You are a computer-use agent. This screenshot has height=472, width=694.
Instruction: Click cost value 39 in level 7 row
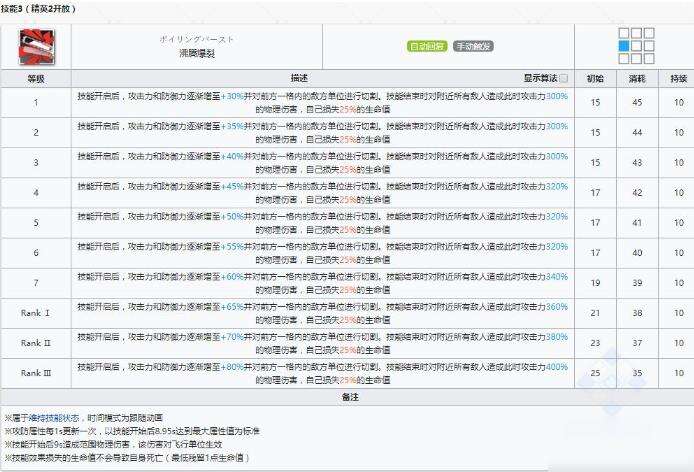pyautogui.click(x=637, y=283)
